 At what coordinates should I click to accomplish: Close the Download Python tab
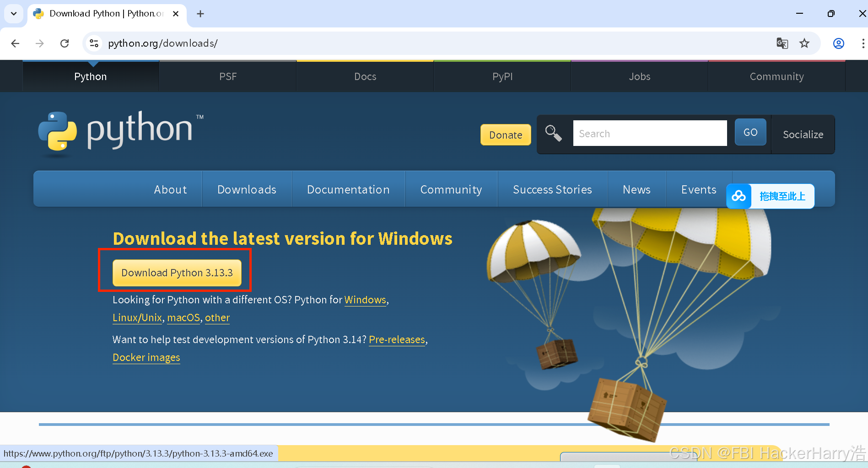click(176, 14)
